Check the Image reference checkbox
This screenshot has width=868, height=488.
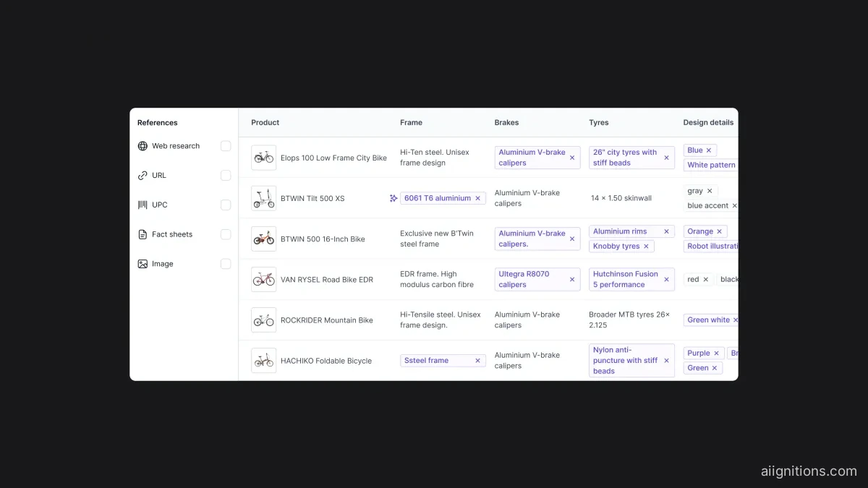tap(226, 264)
